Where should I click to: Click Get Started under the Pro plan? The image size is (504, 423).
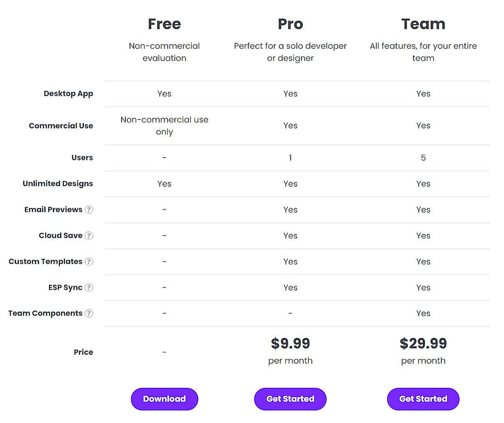click(290, 399)
